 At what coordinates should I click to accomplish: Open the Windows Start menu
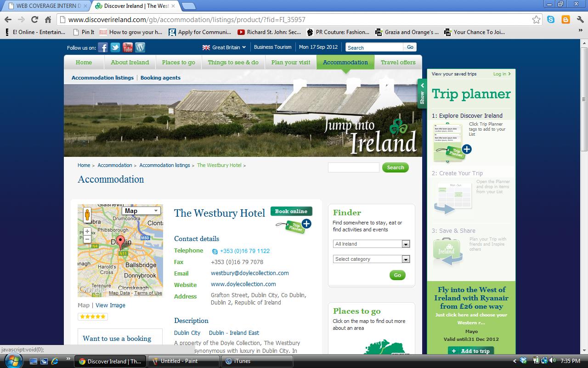coord(12,361)
